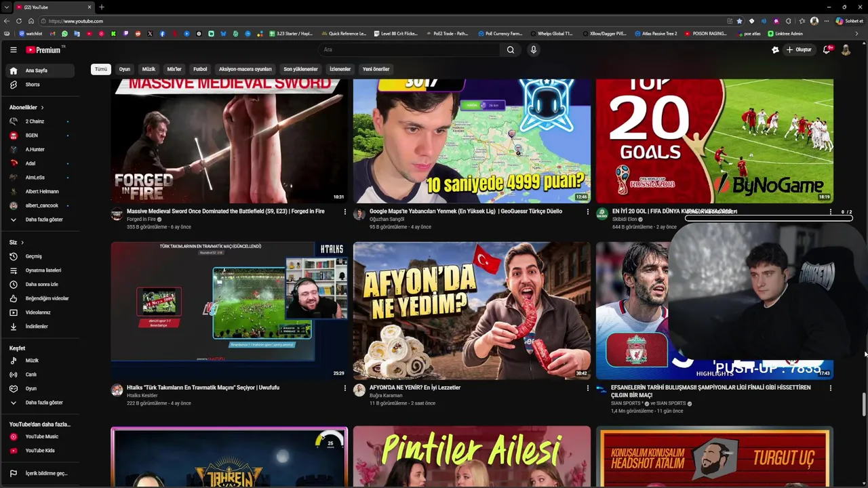
Task: Click the Buğra Karaman channel name
Action: [x=386, y=396]
